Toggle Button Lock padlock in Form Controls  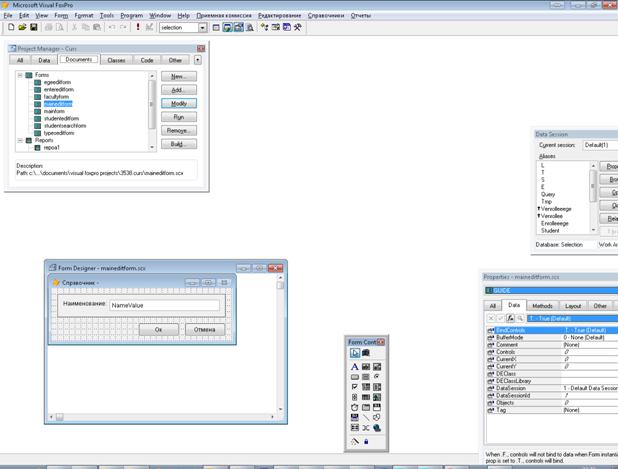pos(366,442)
